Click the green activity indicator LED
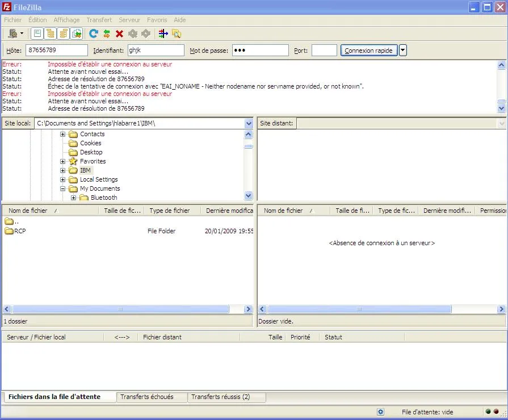Image resolution: width=508 pixels, height=420 pixels. [488, 411]
